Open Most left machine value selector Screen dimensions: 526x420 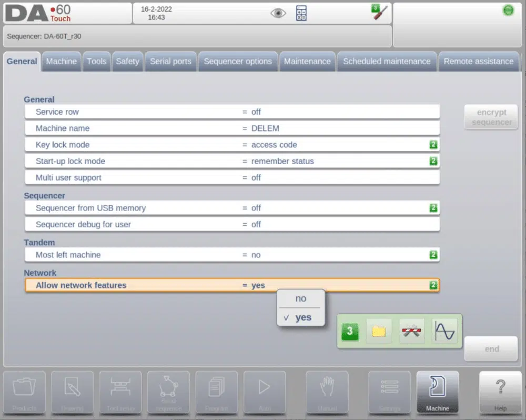pyautogui.click(x=232, y=255)
